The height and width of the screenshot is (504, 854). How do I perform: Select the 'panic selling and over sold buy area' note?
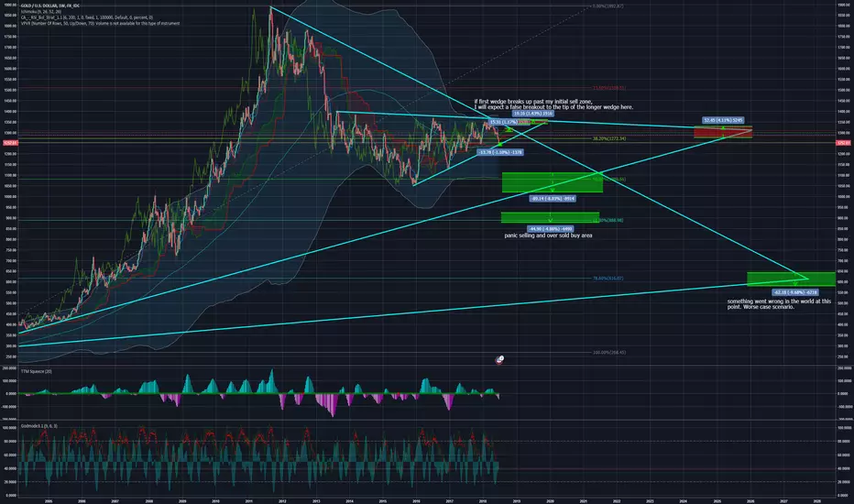point(548,236)
